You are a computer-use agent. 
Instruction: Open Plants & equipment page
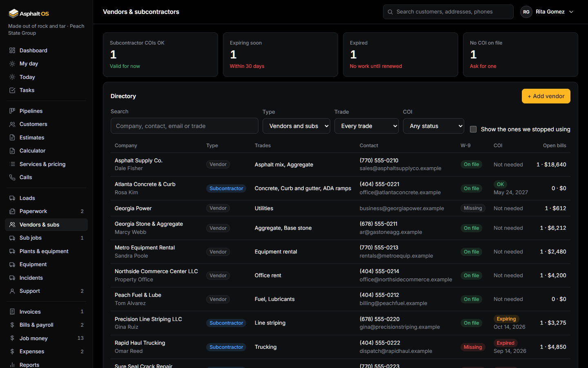pos(46,251)
